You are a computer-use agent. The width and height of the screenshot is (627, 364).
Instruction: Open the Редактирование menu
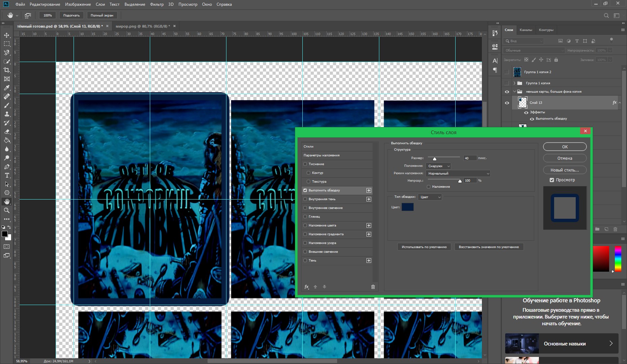pyautogui.click(x=45, y=4)
